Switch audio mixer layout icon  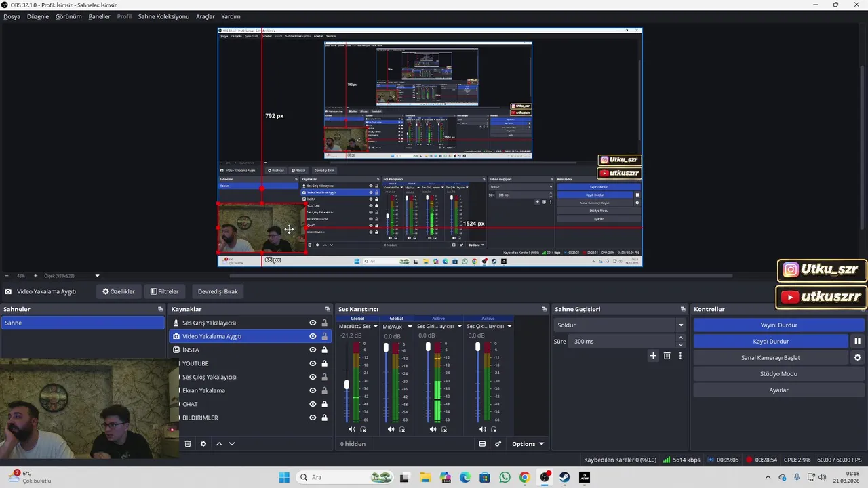click(x=482, y=444)
